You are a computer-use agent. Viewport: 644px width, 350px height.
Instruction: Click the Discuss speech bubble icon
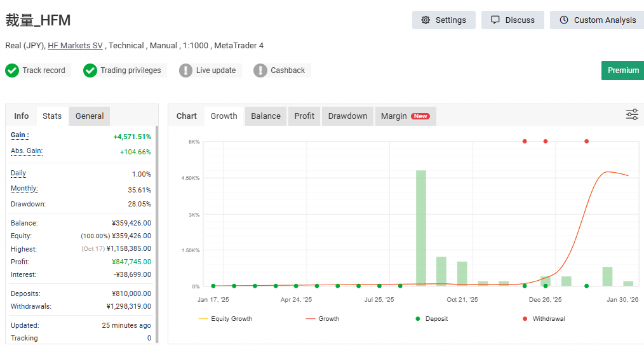tap(495, 20)
